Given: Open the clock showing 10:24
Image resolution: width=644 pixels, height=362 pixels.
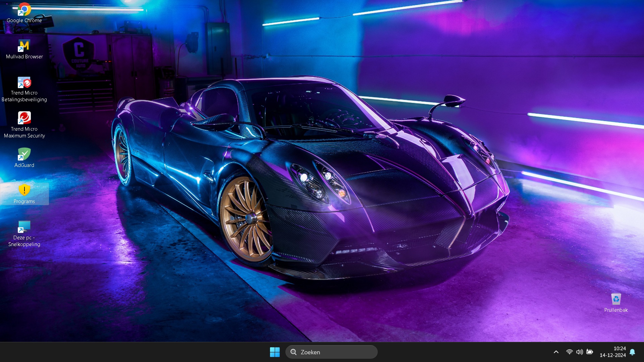Looking at the screenshot, I should tap(620, 349).
